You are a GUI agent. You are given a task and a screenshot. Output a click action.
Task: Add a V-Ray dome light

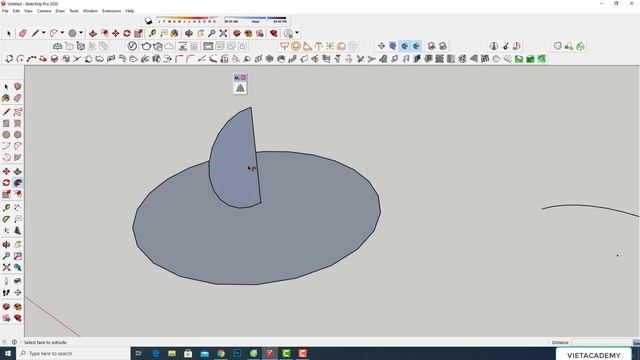point(341,46)
